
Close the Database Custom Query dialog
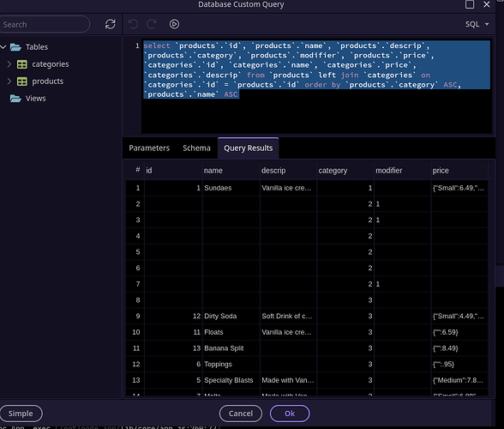[x=487, y=4]
